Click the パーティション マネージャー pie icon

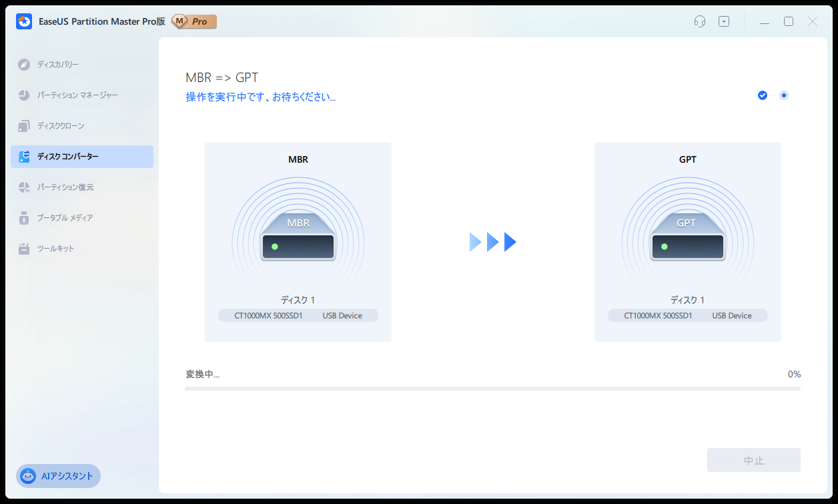click(x=24, y=95)
